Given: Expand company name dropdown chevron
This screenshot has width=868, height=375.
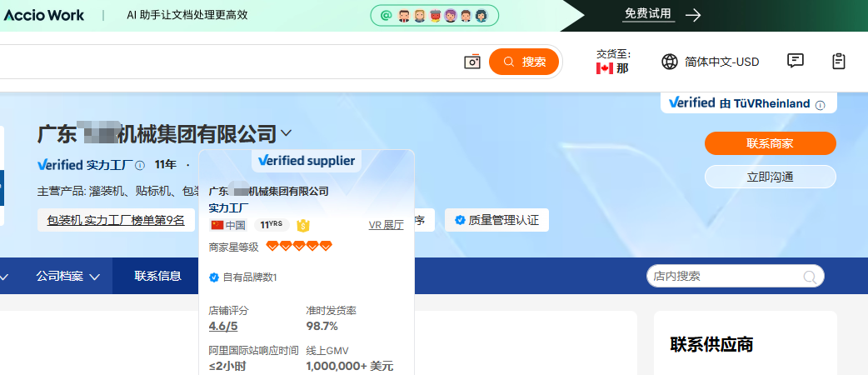Looking at the screenshot, I should pos(286,133).
